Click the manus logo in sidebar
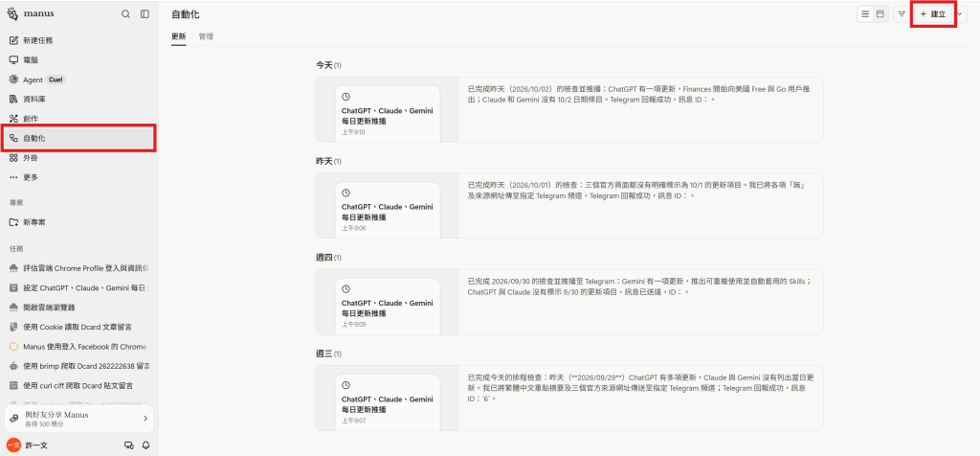The width and height of the screenshot is (980, 456). 32,13
